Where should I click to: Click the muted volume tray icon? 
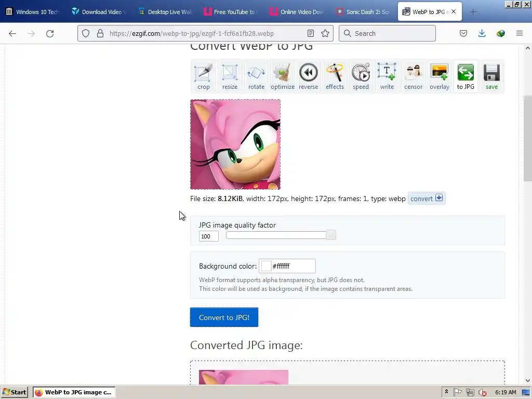482,393
